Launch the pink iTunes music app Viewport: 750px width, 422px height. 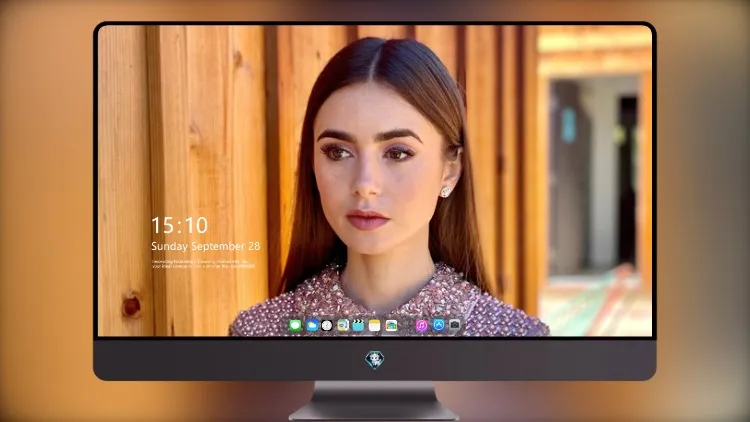click(422, 325)
